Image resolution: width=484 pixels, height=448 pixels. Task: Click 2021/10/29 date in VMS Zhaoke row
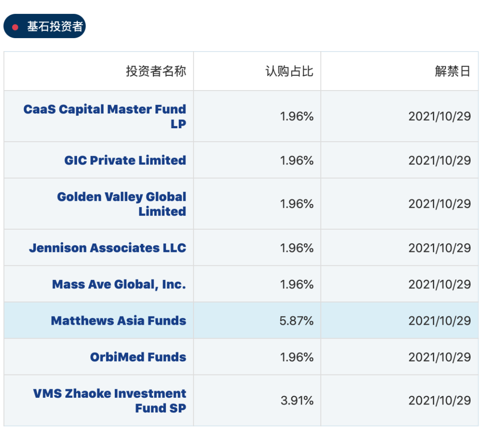click(x=440, y=401)
